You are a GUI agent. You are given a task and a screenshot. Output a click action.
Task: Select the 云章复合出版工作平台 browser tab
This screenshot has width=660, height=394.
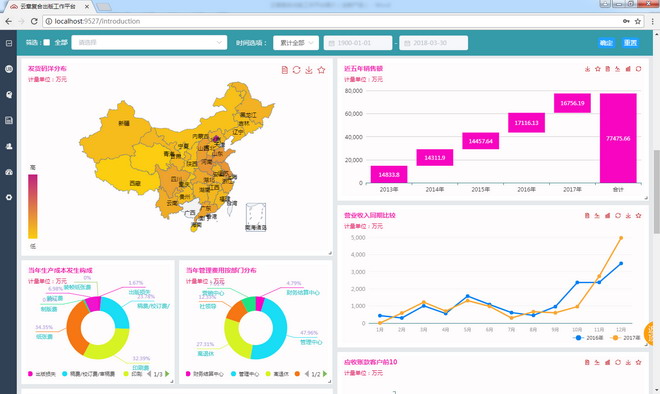(x=47, y=6)
